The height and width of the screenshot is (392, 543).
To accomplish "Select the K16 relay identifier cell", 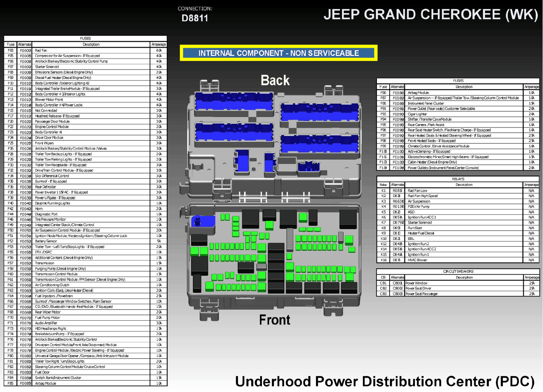I will point(383,260).
